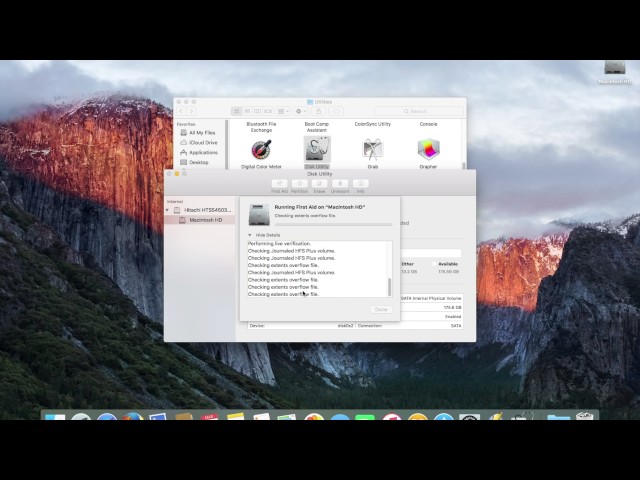Click the disk icon in First Aid sheet
This screenshot has width=640, height=480.
coord(259,214)
